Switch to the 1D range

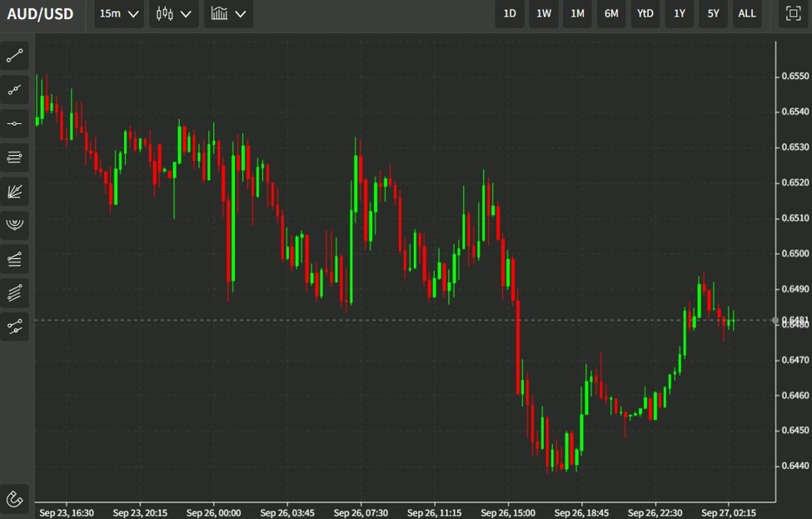coord(510,13)
